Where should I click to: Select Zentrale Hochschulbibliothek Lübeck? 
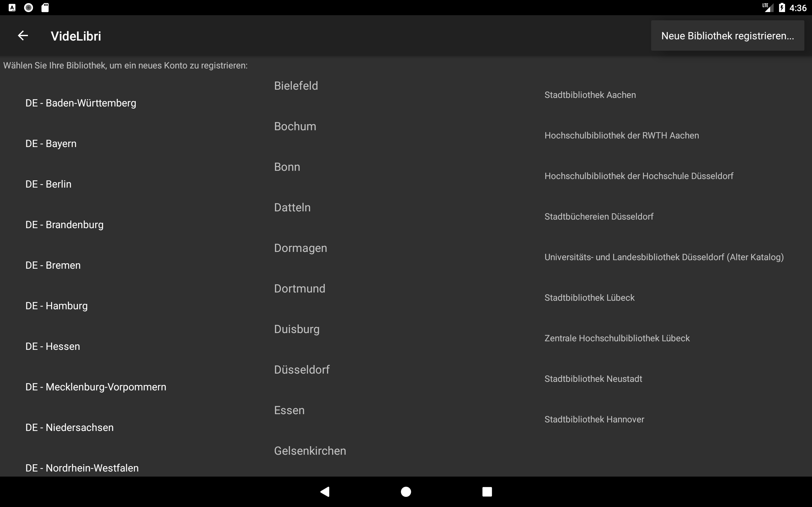click(617, 338)
